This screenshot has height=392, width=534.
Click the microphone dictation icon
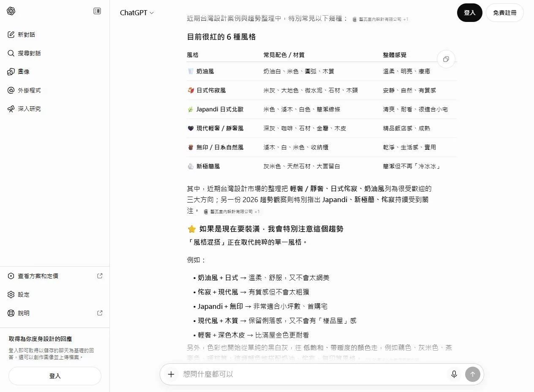pyautogui.click(x=454, y=374)
